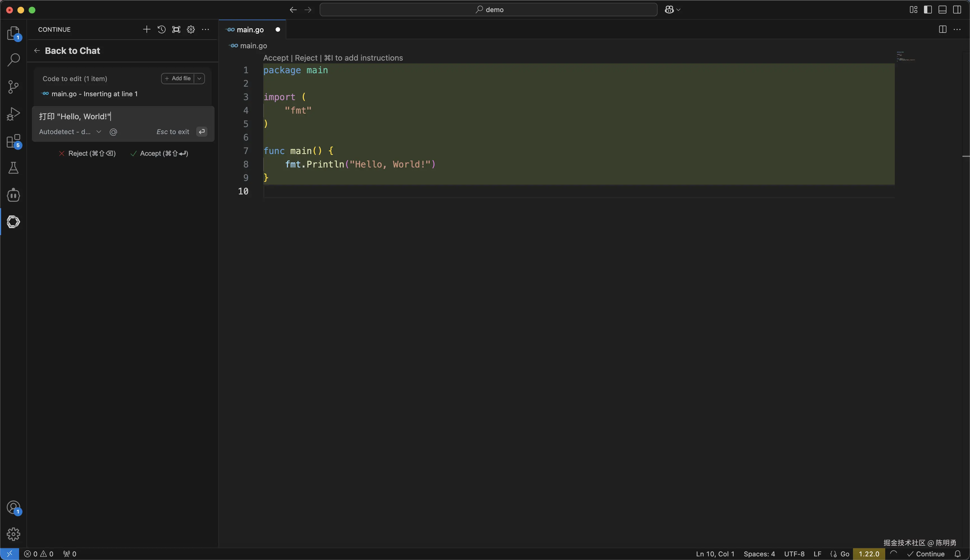Start a new Continue session
Image resolution: width=970 pixels, height=560 pixels.
click(147, 30)
